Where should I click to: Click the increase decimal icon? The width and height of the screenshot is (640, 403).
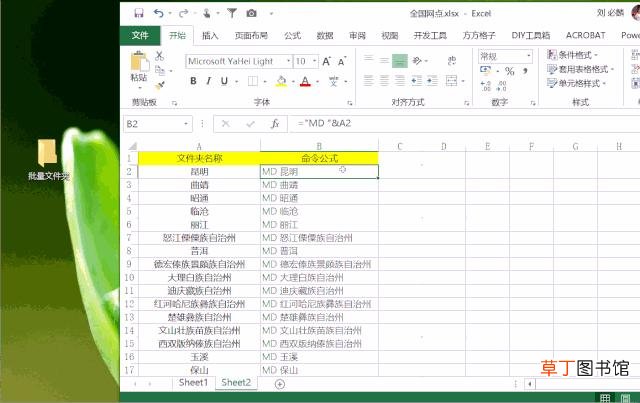(x=486, y=86)
